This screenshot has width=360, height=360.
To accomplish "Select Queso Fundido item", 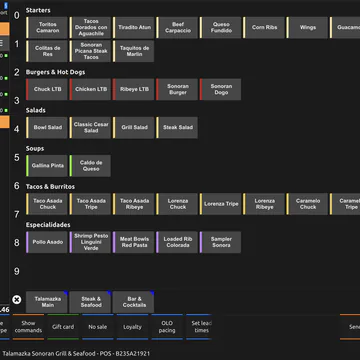I will (x=220, y=27).
